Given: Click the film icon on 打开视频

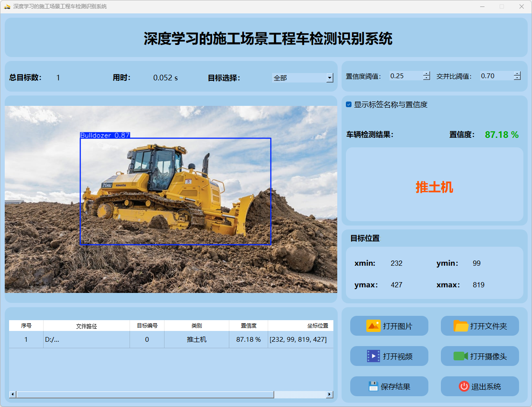Looking at the screenshot, I should click(x=373, y=356).
